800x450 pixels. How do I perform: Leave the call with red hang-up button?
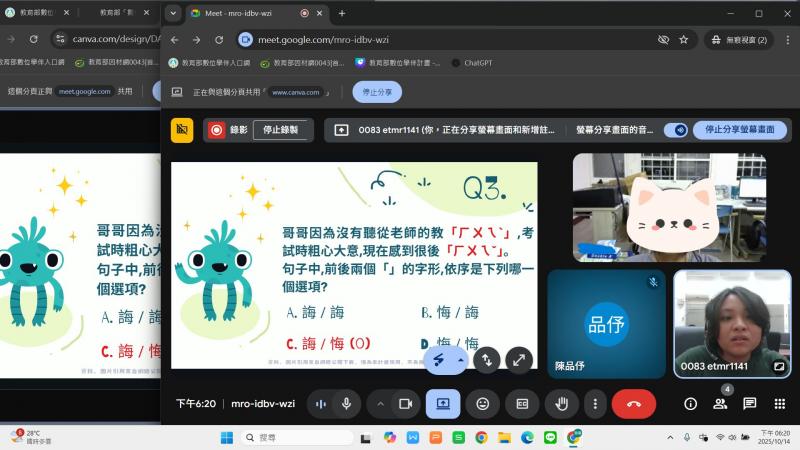(x=634, y=404)
